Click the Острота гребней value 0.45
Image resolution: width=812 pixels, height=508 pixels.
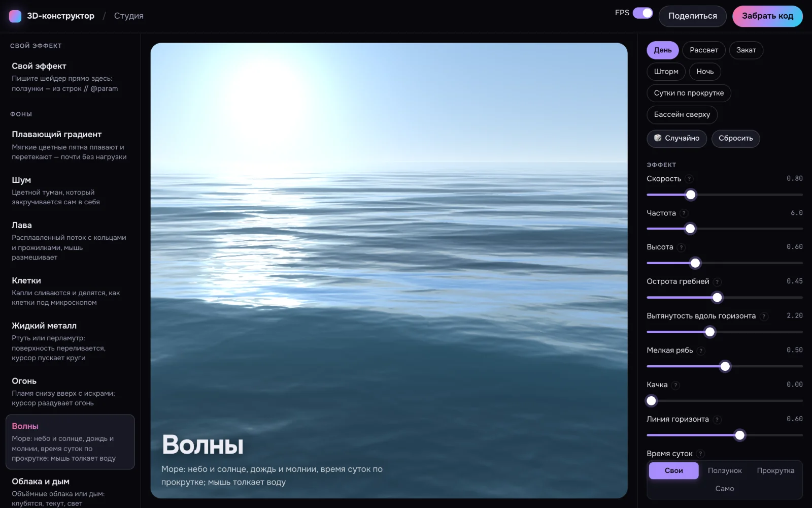pyautogui.click(x=795, y=281)
